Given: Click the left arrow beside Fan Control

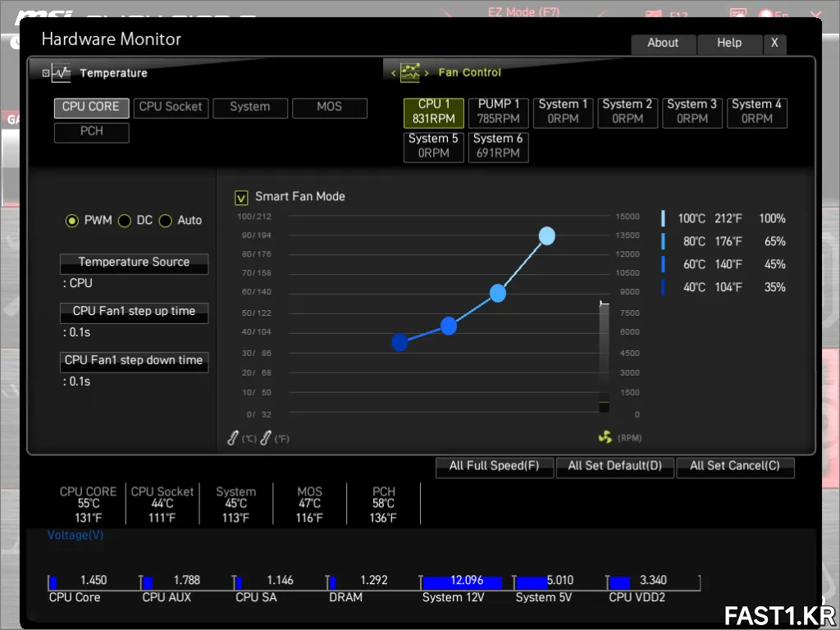Looking at the screenshot, I should click(393, 73).
